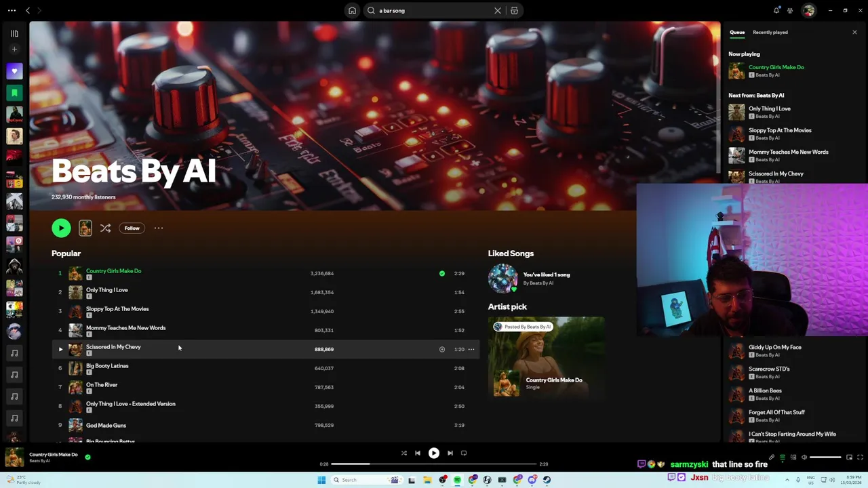The width and height of the screenshot is (868, 488).
Task: Open Country Girls Make Do in Now playing
Action: (x=776, y=68)
